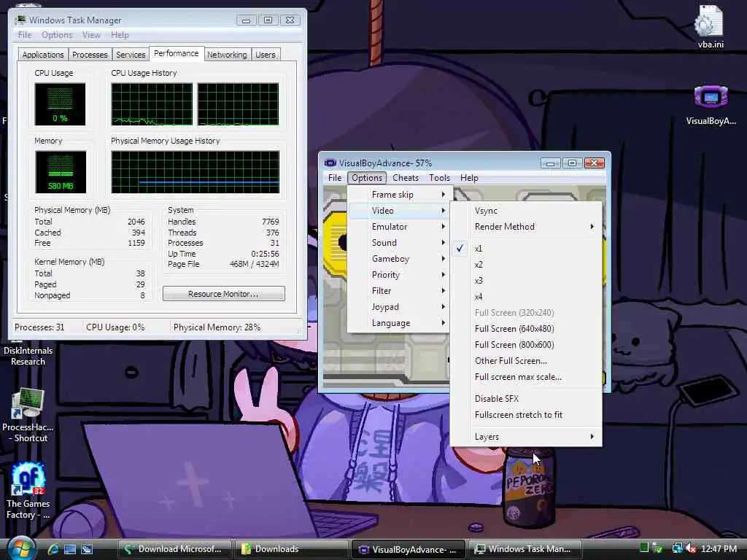The height and width of the screenshot is (560, 747).
Task: Click the green CPU meter tray icon
Action: (644, 548)
